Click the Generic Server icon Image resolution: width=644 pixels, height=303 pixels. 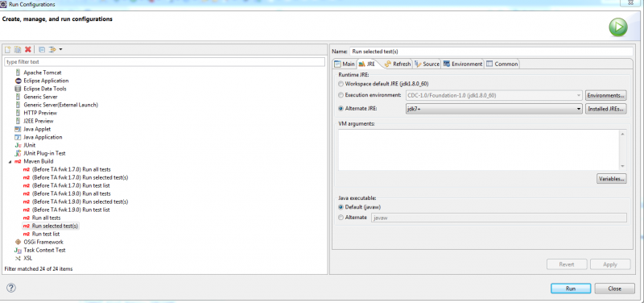coord(18,97)
